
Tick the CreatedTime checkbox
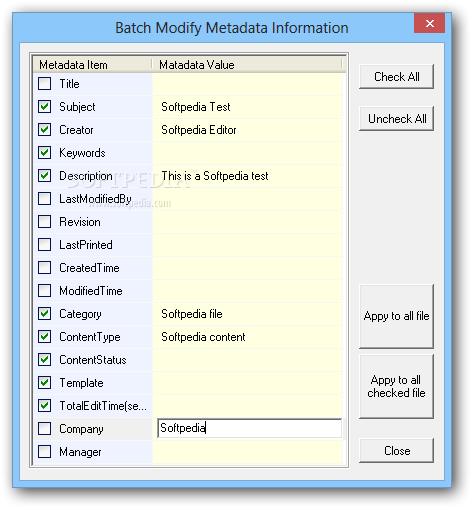[x=44, y=268]
